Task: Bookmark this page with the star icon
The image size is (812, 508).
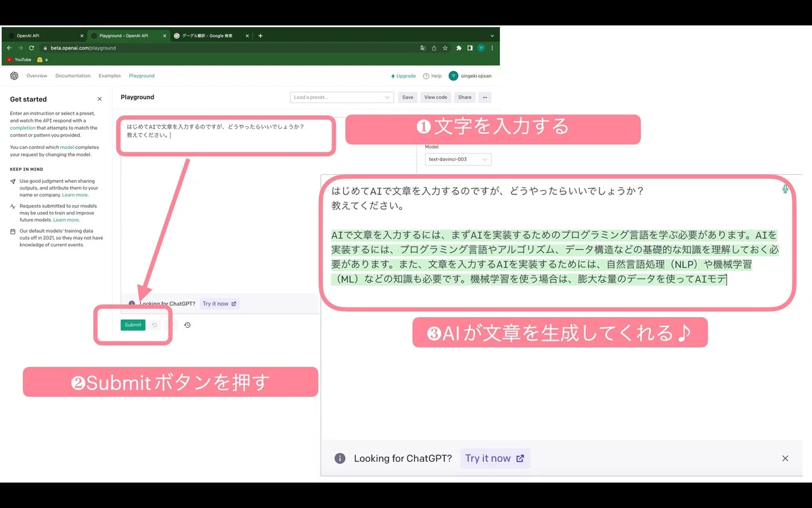Action: pos(445,48)
